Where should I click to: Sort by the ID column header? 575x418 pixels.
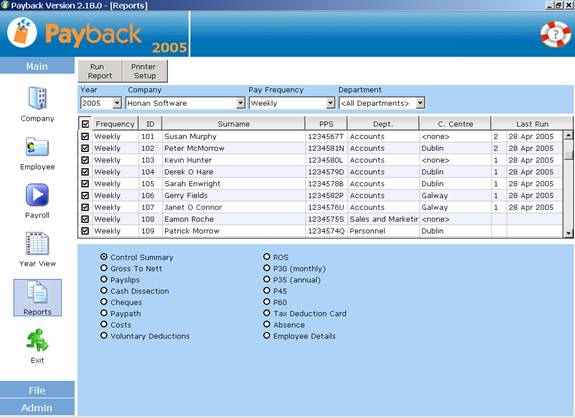150,124
